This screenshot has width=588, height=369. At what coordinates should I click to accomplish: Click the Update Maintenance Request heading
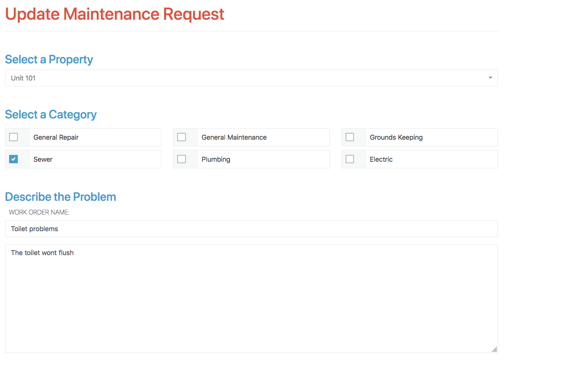point(115,14)
